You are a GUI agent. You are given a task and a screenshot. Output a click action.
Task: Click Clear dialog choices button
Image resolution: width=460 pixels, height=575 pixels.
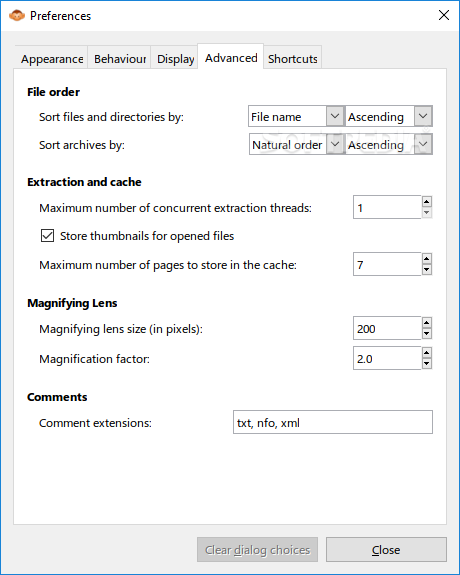258,550
